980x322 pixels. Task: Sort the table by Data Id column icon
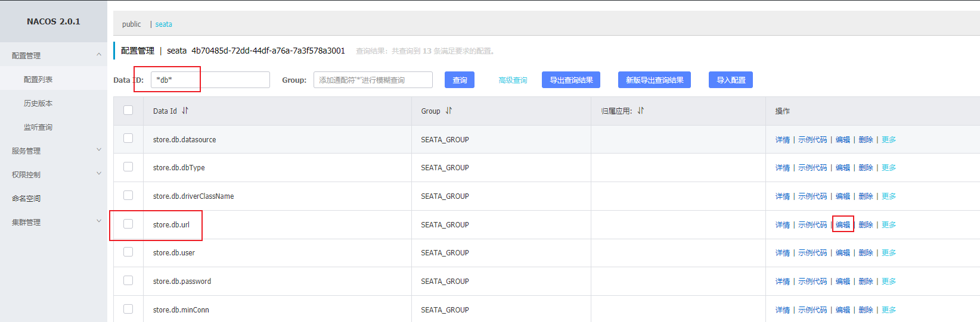(x=185, y=111)
